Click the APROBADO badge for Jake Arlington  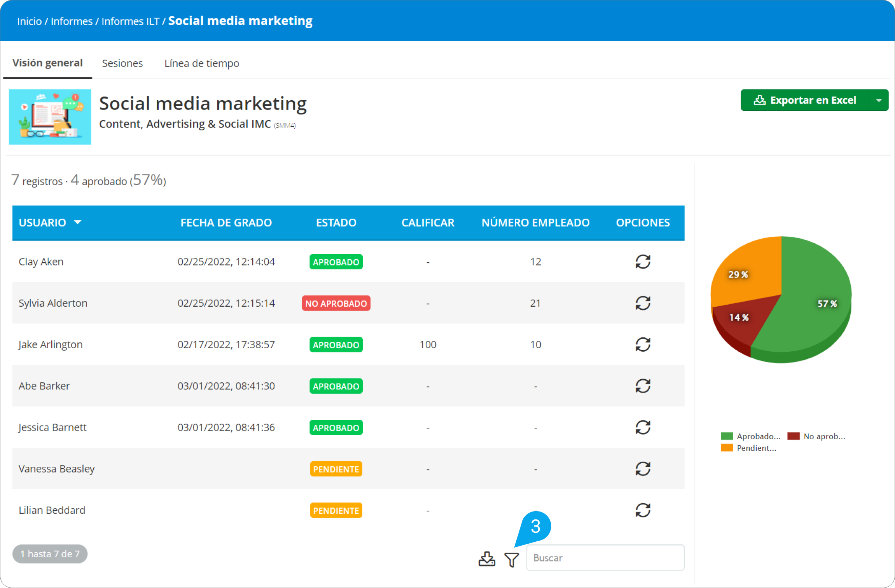[x=336, y=345]
